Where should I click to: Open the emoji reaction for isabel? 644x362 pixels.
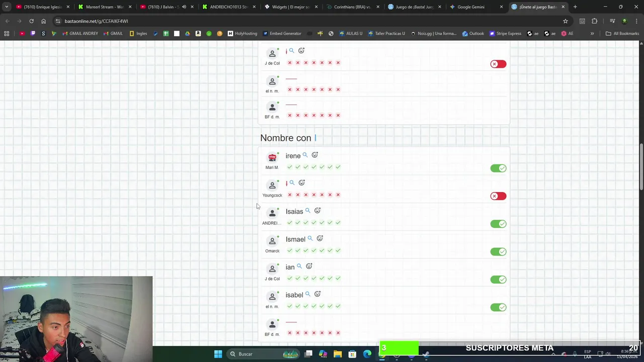coord(317,294)
